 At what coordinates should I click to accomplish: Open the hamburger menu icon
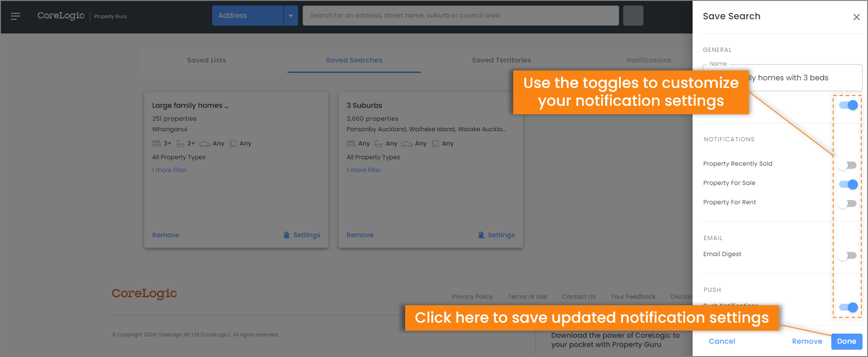coord(16,16)
